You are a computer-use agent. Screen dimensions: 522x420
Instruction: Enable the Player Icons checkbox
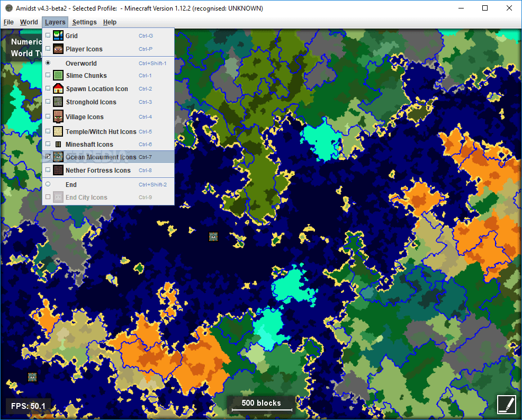coord(48,49)
